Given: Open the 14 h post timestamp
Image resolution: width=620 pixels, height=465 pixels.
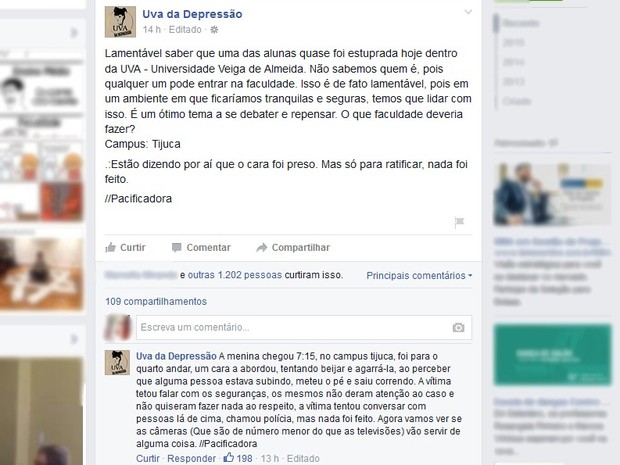Looking at the screenshot, I should click(x=152, y=30).
